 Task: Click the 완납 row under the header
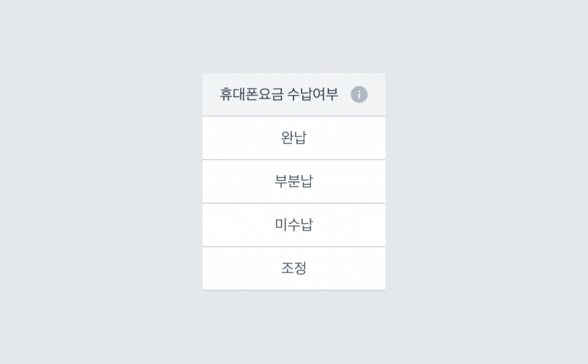pos(293,138)
